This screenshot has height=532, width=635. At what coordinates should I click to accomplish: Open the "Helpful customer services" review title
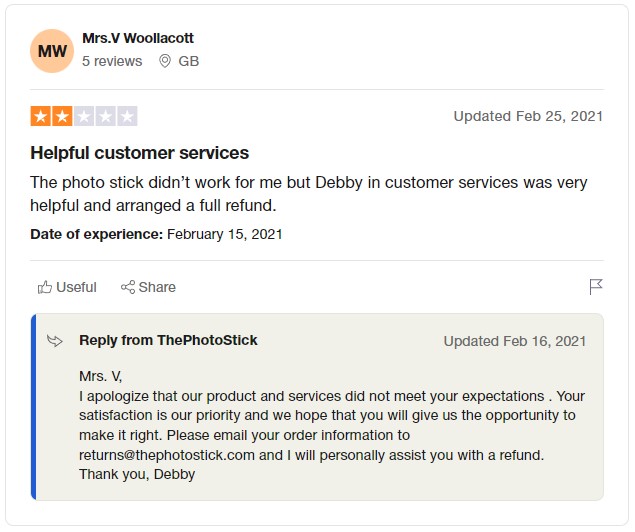coord(140,153)
